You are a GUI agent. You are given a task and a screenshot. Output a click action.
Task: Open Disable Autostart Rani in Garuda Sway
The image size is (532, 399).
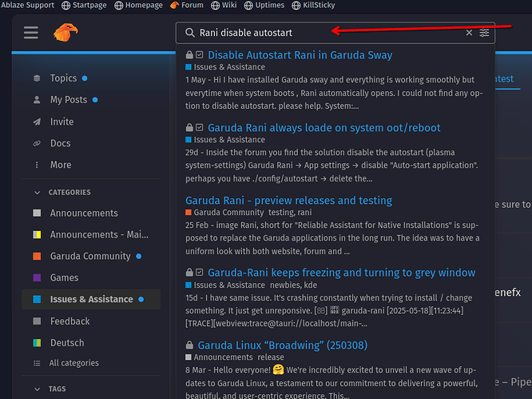click(300, 55)
